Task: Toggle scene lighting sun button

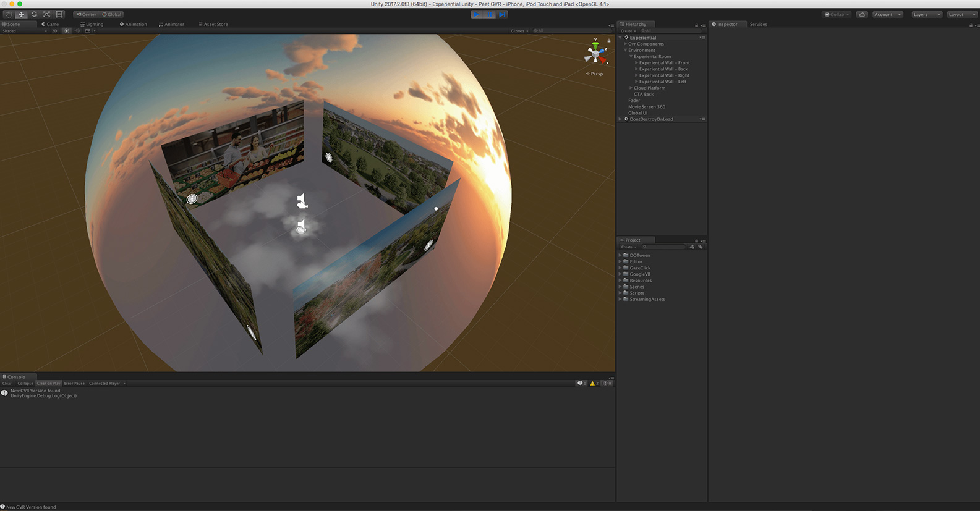Action: pyautogui.click(x=67, y=31)
